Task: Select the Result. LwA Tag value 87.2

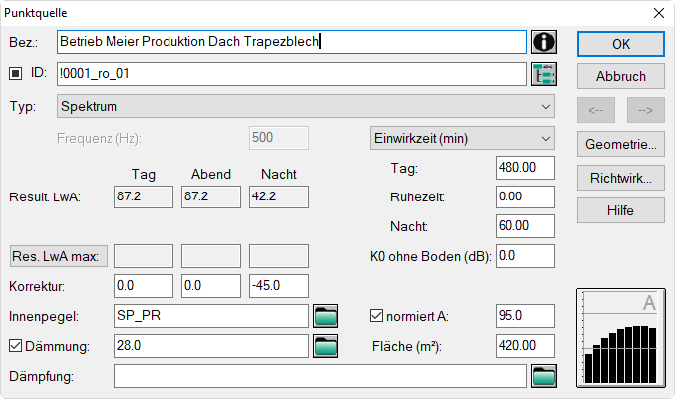Action: click(x=143, y=197)
